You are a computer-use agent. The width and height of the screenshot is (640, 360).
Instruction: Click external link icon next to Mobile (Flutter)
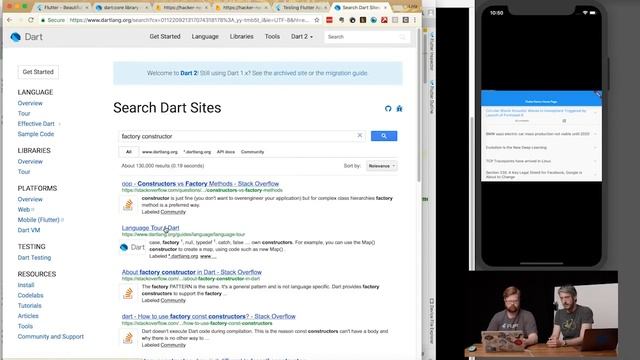point(62,220)
